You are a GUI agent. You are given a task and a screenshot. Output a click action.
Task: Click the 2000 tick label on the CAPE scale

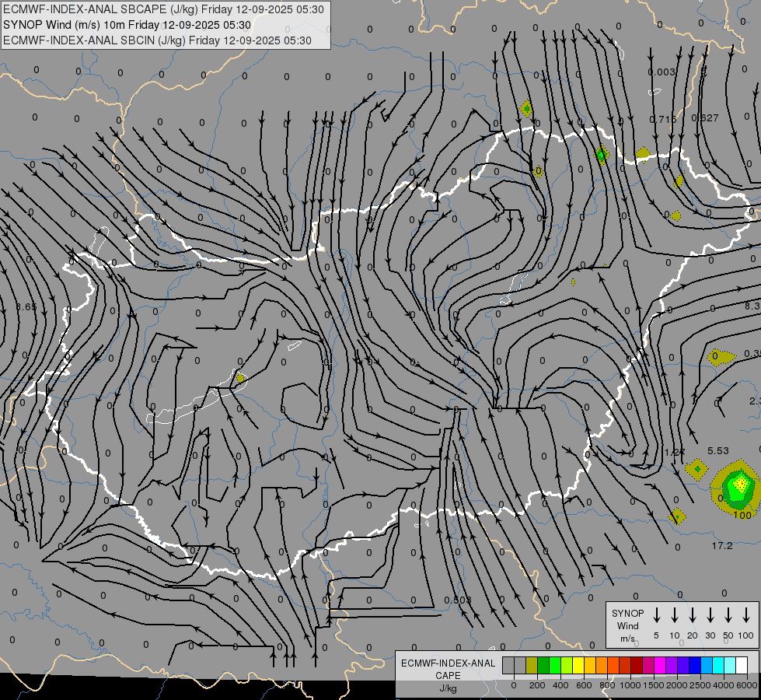[676, 685]
